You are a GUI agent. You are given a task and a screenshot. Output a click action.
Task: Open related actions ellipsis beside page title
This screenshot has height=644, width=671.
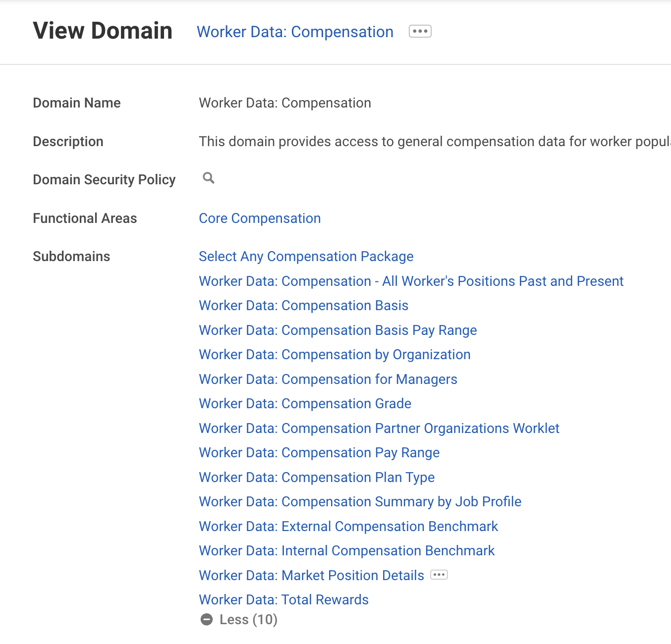(x=420, y=31)
